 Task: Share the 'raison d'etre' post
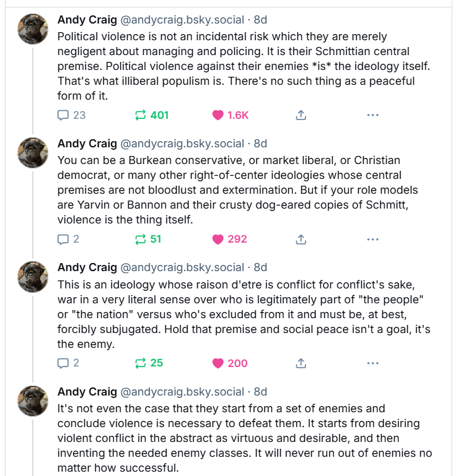(x=300, y=363)
